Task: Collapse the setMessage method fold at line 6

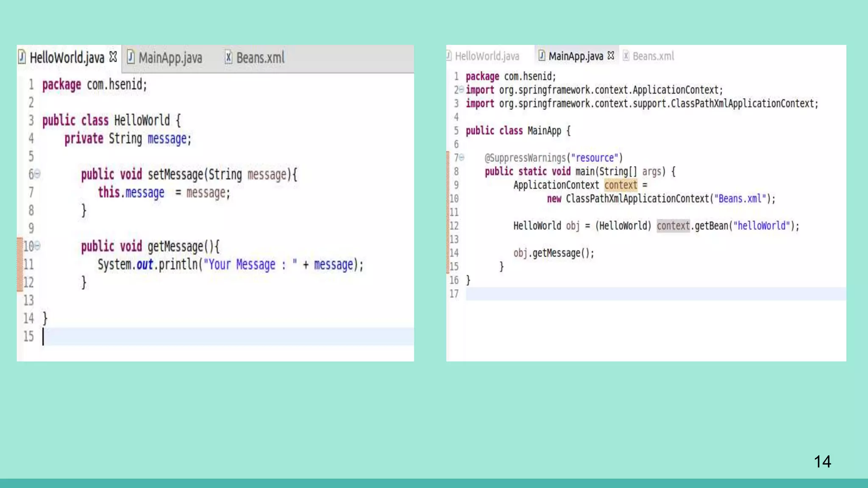Action: 37,174
